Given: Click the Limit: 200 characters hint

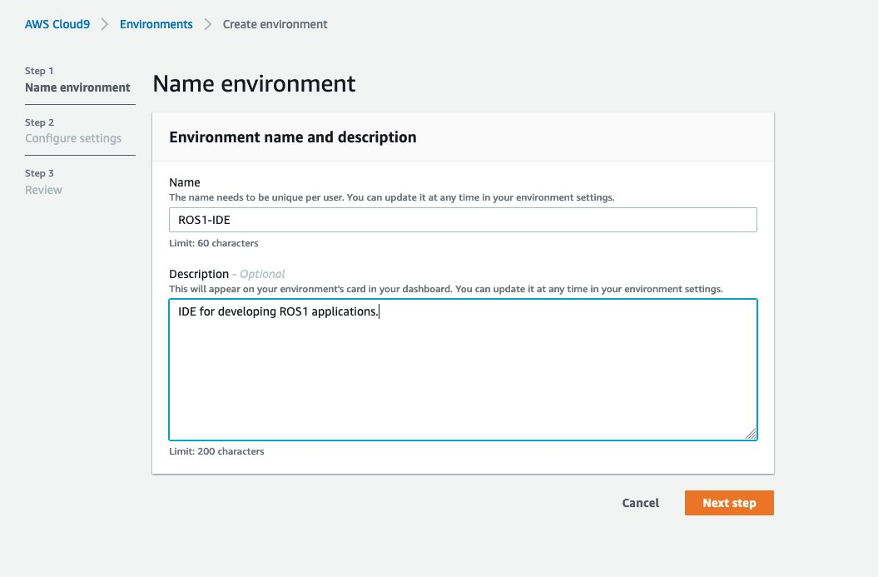Looking at the screenshot, I should (217, 452).
